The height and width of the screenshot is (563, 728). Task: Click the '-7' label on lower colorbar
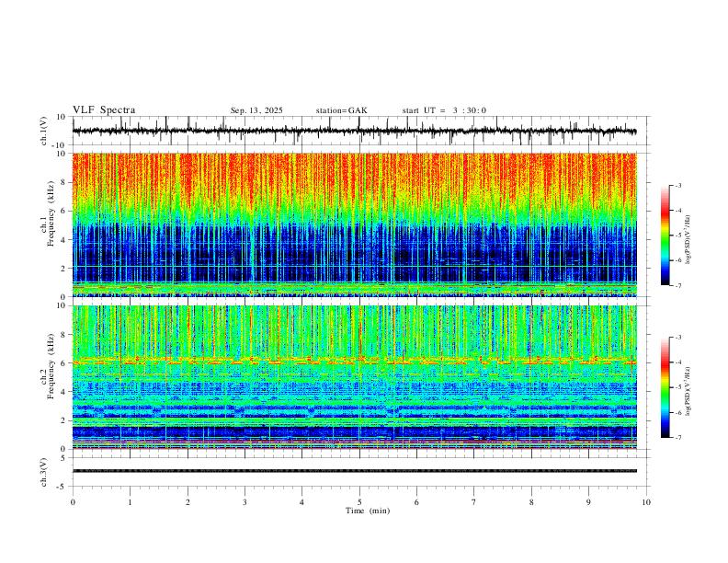pos(677,437)
